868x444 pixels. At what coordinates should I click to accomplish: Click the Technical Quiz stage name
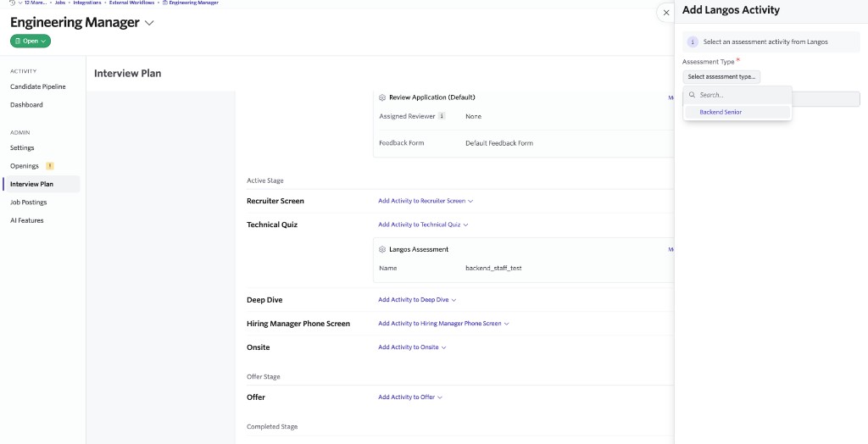[272, 225]
